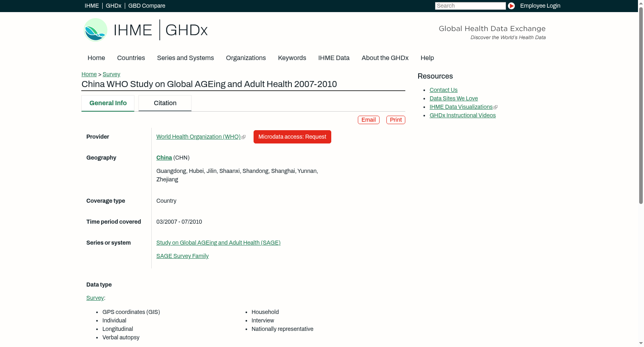Click the coverage type value 'Country'

tap(166, 201)
